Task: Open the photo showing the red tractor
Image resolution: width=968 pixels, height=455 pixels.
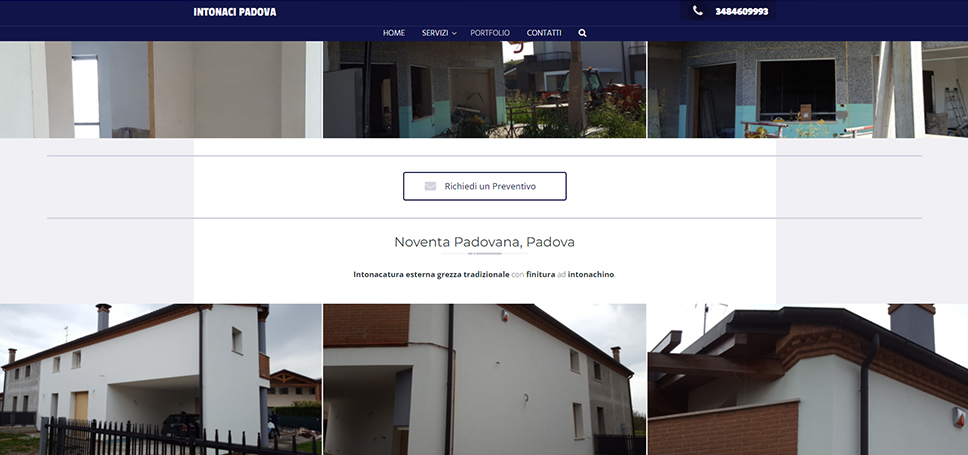Action: pyautogui.click(x=484, y=90)
